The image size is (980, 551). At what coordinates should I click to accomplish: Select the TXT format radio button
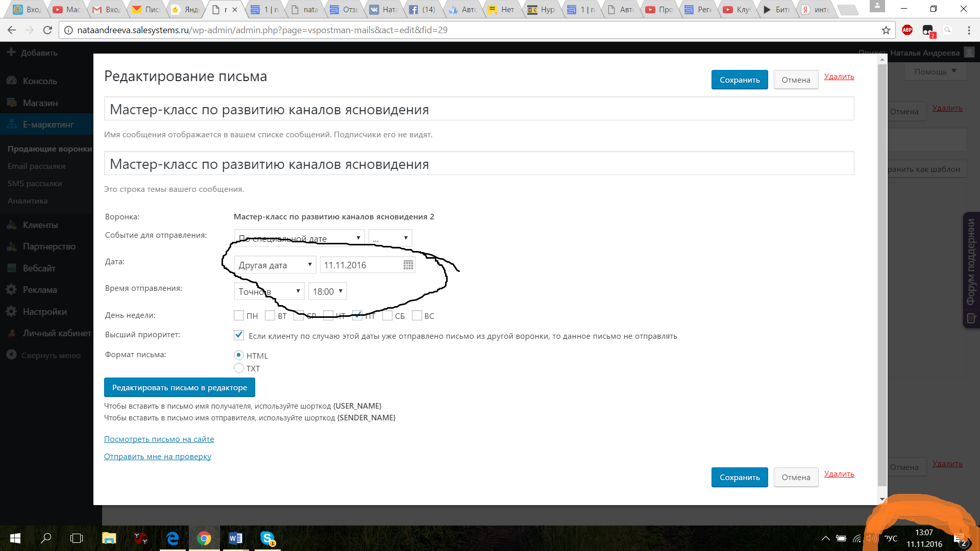pyautogui.click(x=239, y=368)
